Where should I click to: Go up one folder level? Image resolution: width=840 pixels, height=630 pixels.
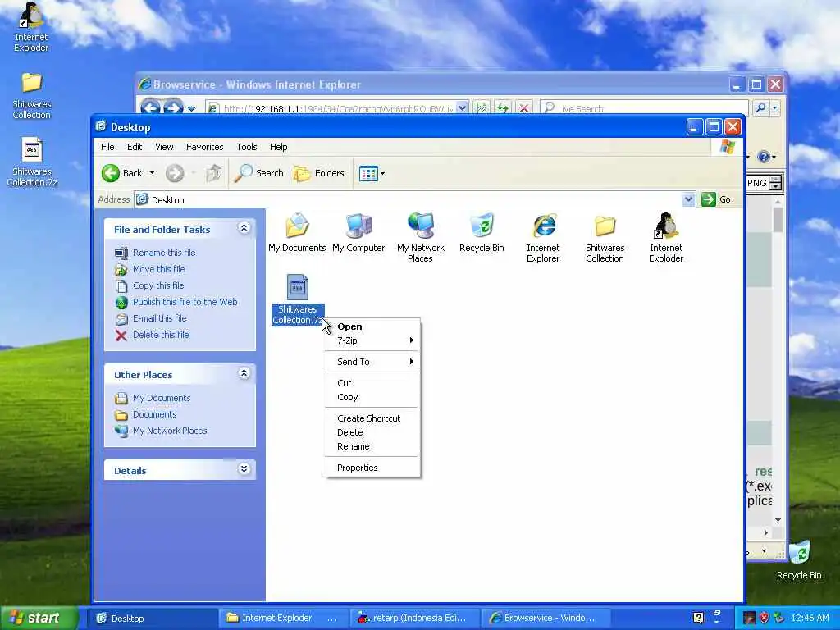(214, 173)
